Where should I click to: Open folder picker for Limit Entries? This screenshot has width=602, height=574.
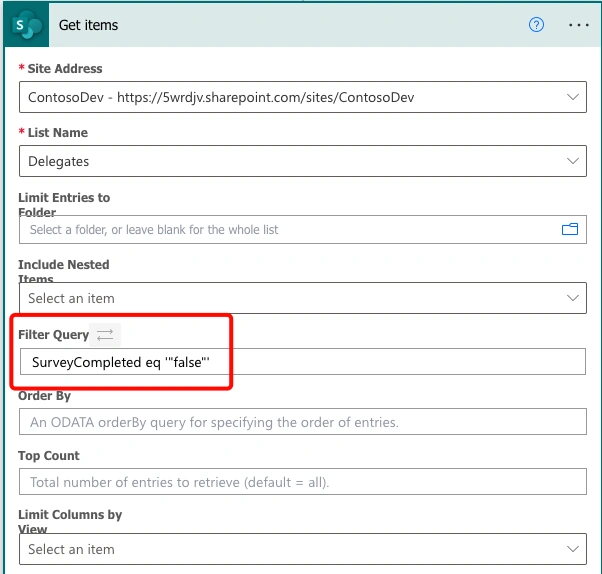click(x=570, y=229)
